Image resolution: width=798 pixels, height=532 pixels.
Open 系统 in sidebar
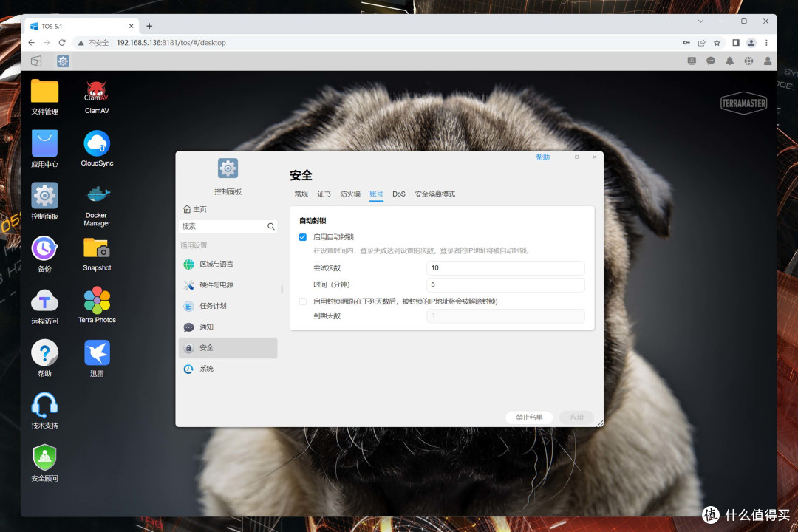point(228,369)
